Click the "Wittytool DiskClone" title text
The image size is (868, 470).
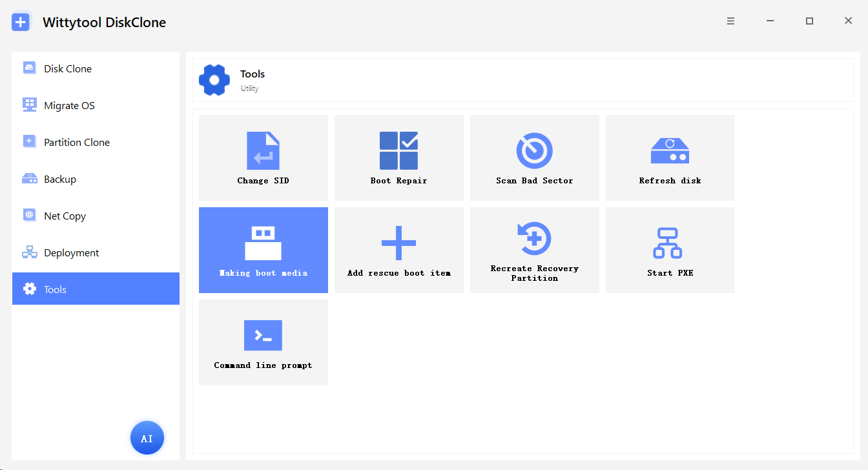point(104,23)
